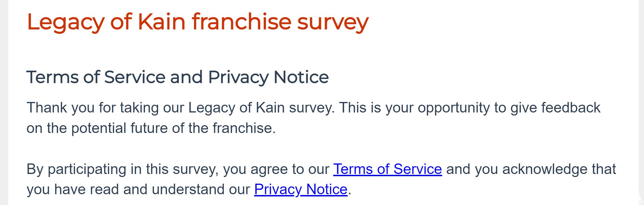The height and width of the screenshot is (205, 644).
Task: Click the word 'Notice' in the dark heading
Action: [x=301, y=77]
